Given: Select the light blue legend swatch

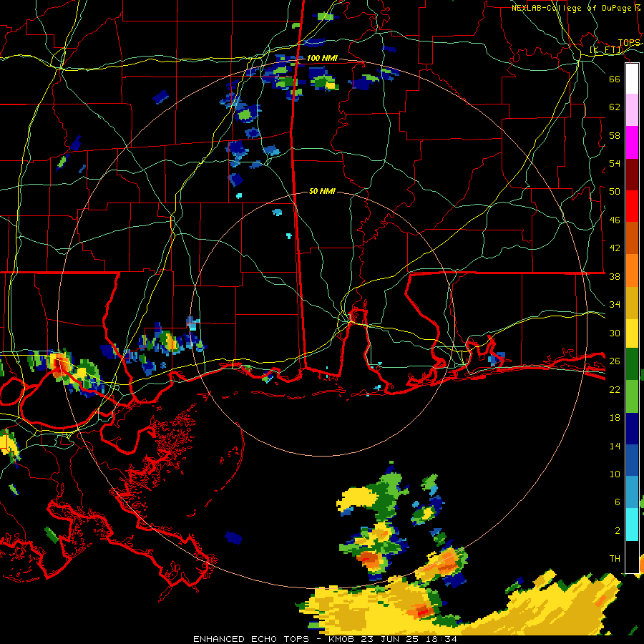Looking at the screenshot, I should point(632,492).
